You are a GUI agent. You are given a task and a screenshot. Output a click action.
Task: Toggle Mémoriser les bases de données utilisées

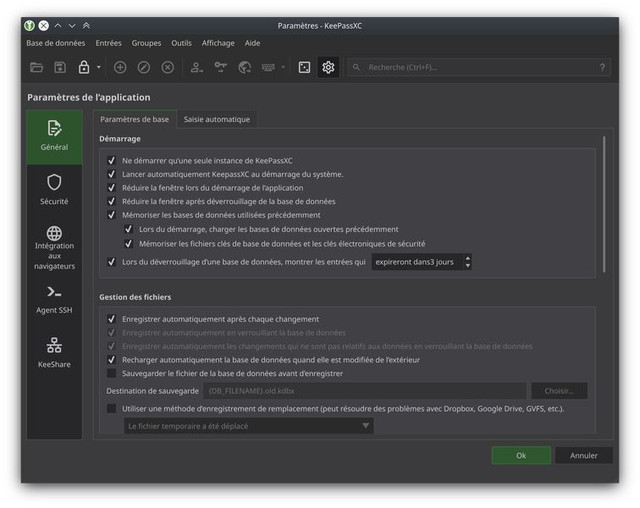pyautogui.click(x=111, y=215)
